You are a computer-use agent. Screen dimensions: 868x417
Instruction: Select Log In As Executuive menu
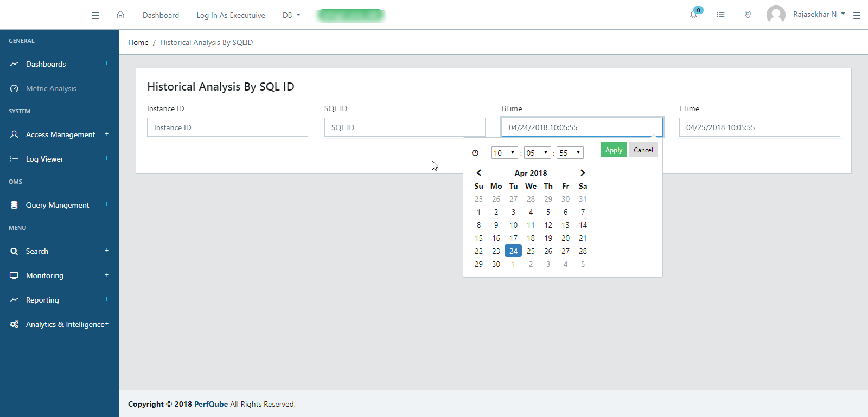(231, 15)
